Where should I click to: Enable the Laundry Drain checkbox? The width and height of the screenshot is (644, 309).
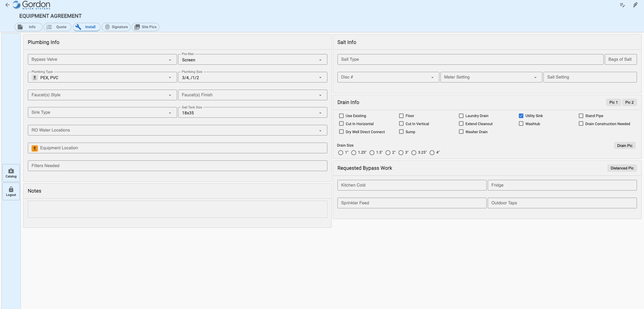(461, 116)
